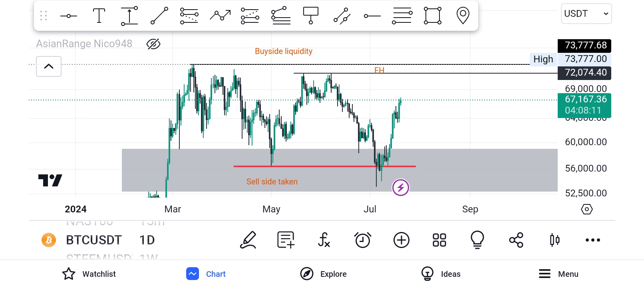Share the chart via share icon
The height and width of the screenshot is (288, 644).
pyautogui.click(x=516, y=240)
